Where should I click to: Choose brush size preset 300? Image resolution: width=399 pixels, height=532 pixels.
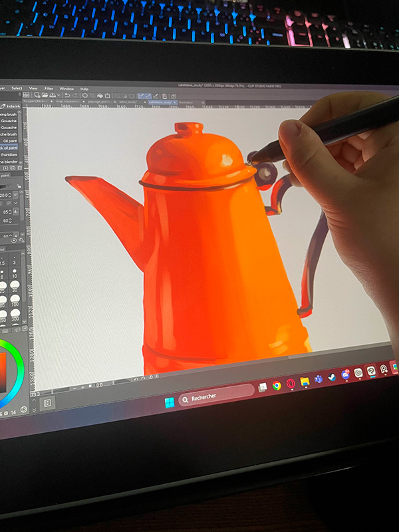tap(15, 315)
